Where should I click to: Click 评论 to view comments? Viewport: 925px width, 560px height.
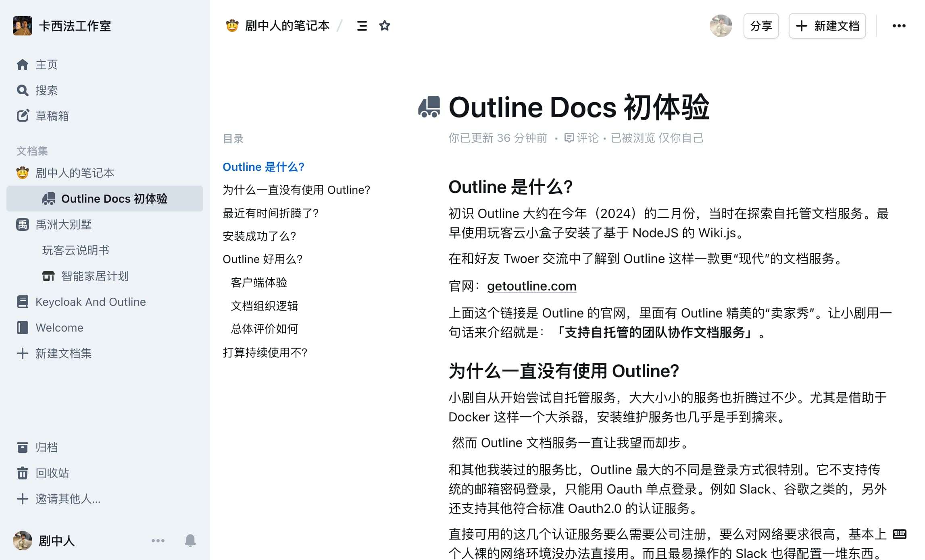pyautogui.click(x=587, y=138)
